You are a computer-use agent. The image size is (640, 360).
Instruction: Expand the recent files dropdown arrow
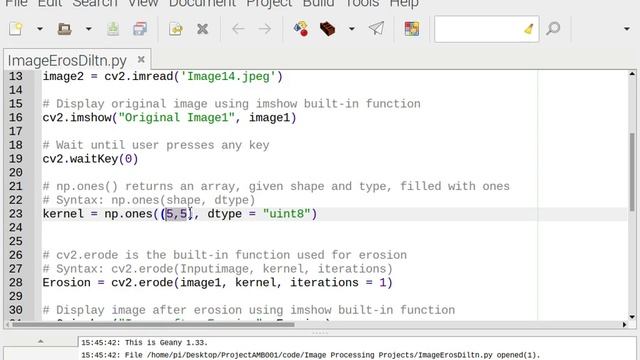pos(88,29)
